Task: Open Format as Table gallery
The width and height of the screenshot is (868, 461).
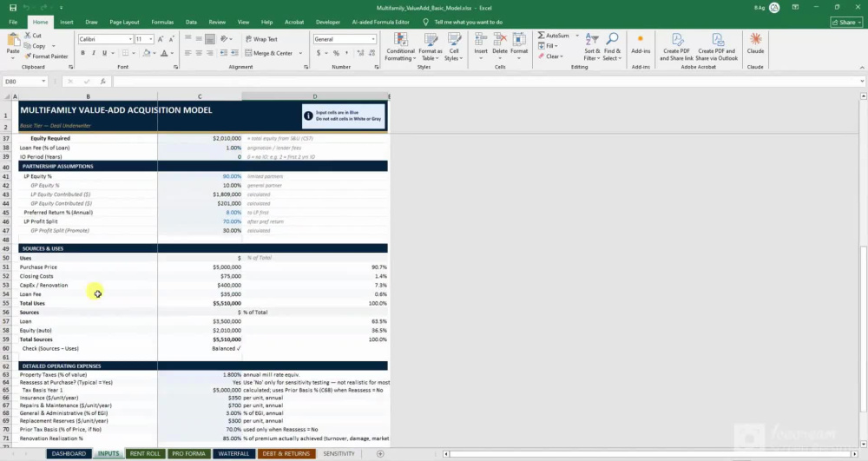Action: pos(431,47)
